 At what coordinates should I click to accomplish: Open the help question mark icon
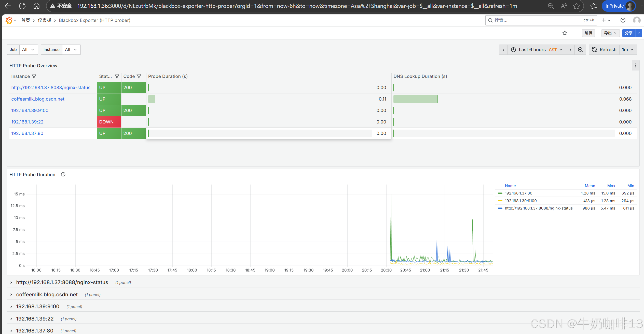tap(623, 20)
